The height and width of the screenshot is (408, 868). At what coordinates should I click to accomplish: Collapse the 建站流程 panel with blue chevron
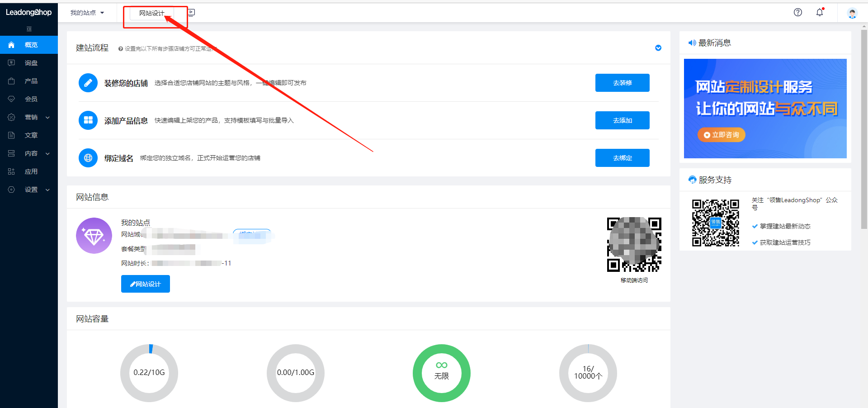pos(658,48)
